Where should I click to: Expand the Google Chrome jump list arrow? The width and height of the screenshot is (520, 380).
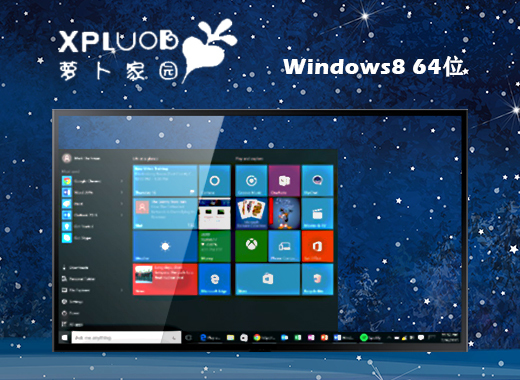(122, 181)
